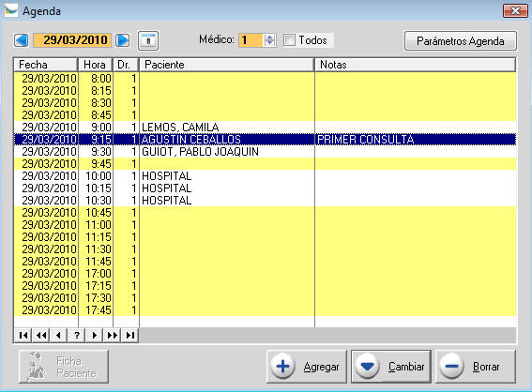Viewport: 532px width, 392px height.
Task: Click the date field 29/03/2010
Action: point(72,40)
